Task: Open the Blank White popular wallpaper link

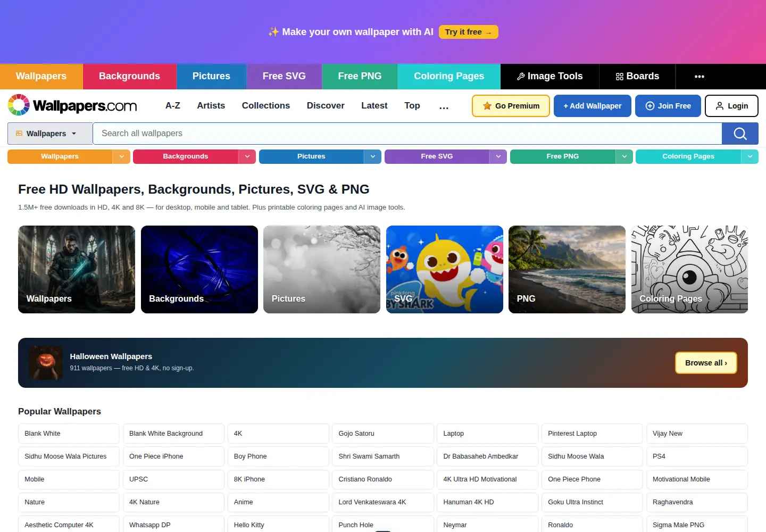Action: pos(69,434)
